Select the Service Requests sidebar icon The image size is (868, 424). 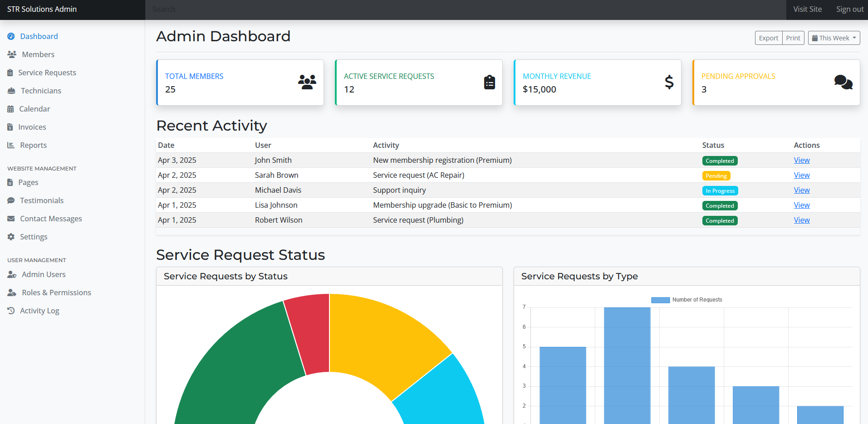pyautogui.click(x=10, y=72)
